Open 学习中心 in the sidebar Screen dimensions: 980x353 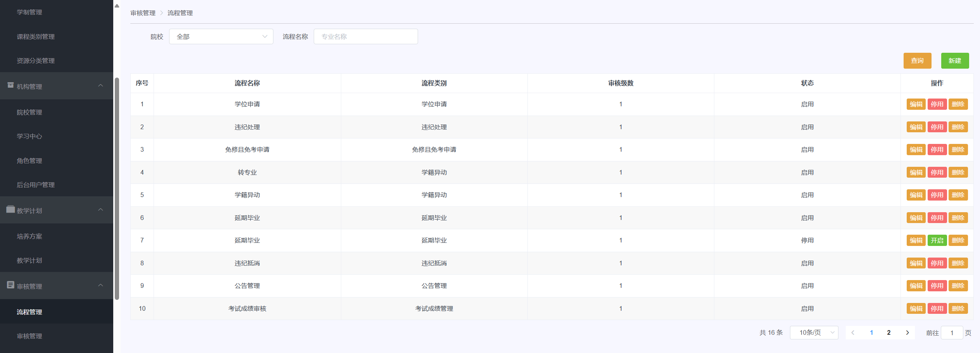(x=29, y=136)
